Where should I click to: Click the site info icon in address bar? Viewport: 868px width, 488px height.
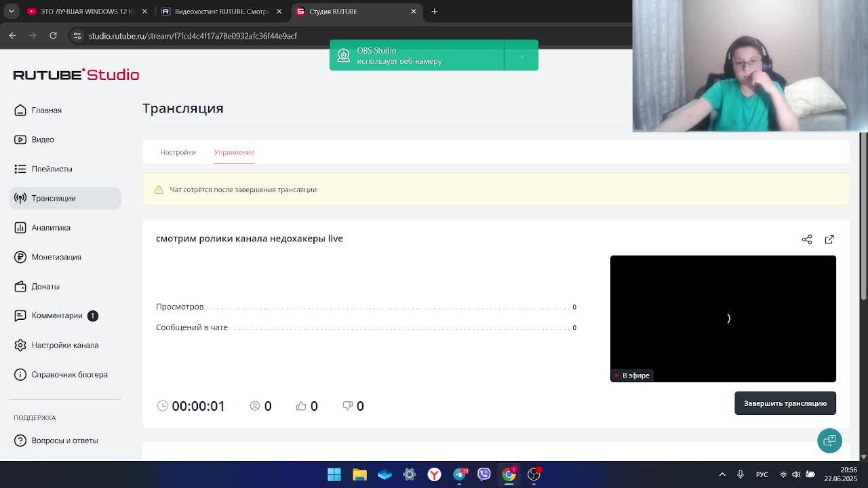77,36
